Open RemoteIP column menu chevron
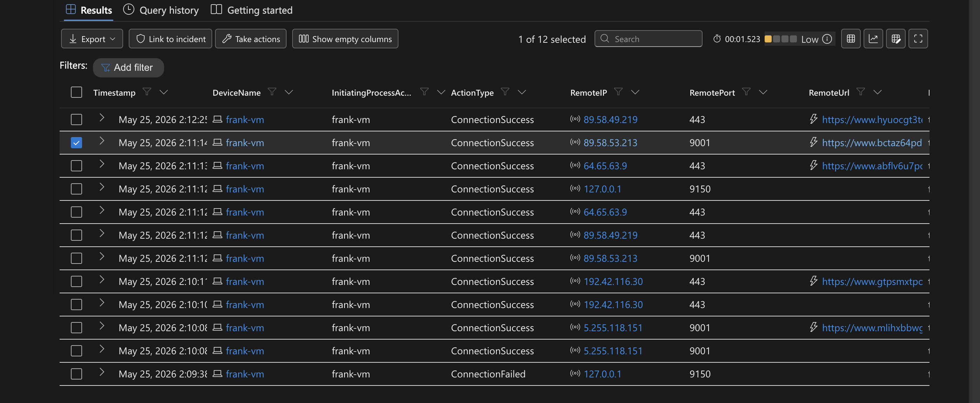Viewport: 980px width, 403px height. click(635, 92)
